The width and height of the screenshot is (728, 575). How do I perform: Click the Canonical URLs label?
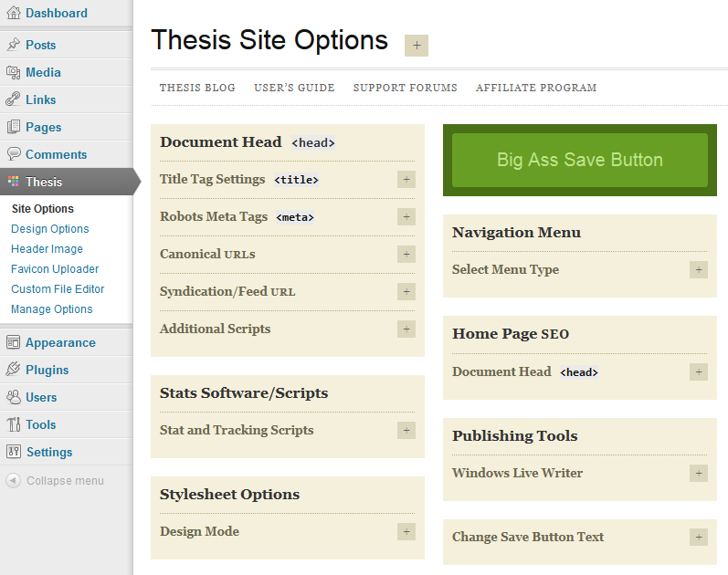point(207,254)
